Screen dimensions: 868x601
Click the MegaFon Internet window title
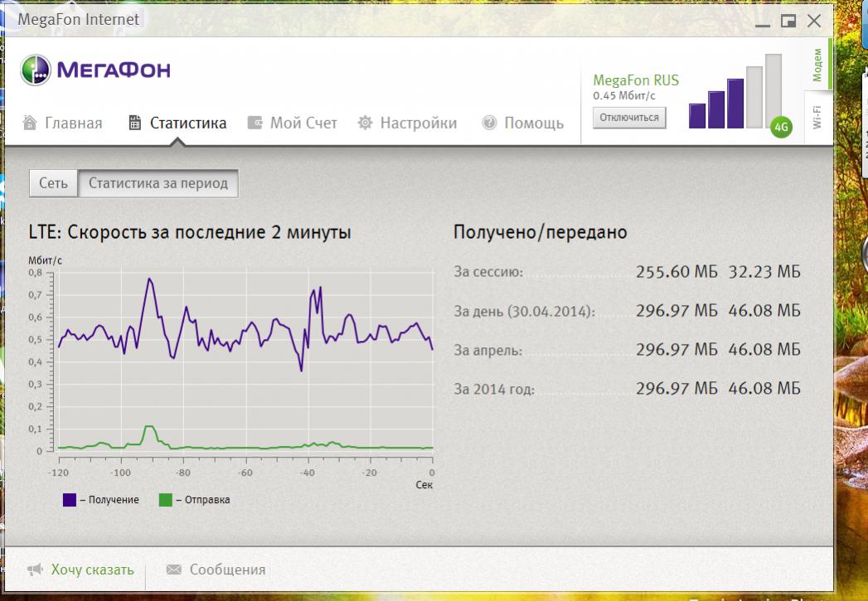[78, 19]
